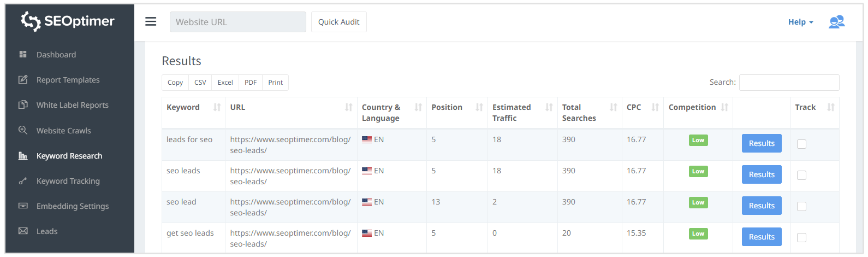
Task: Open Keyword Research in the sidebar
Action: coord(69,156)
